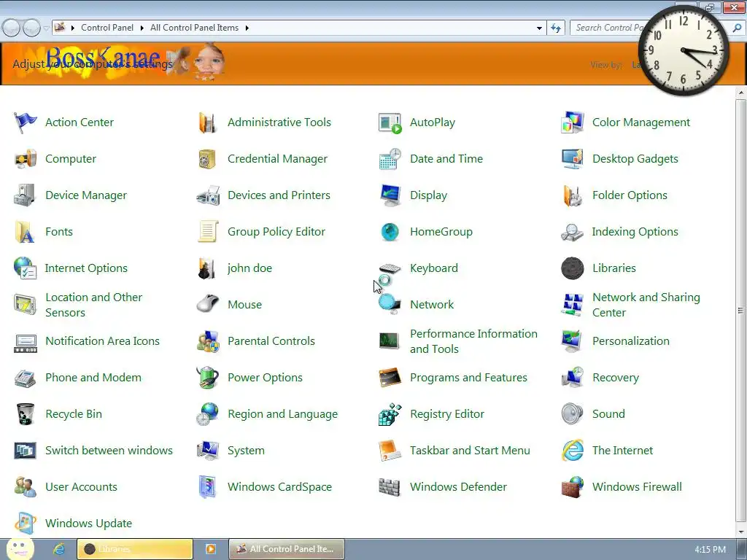The image size is (747, 560).
Task: Expand the arrow after All Control Panel Items
Action: [247, 28]
